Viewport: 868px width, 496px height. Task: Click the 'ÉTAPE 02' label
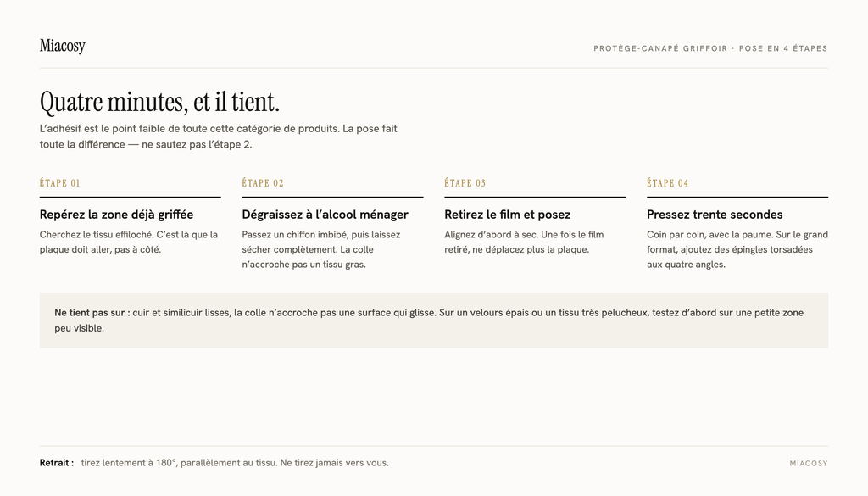click(x=263, y=183)
